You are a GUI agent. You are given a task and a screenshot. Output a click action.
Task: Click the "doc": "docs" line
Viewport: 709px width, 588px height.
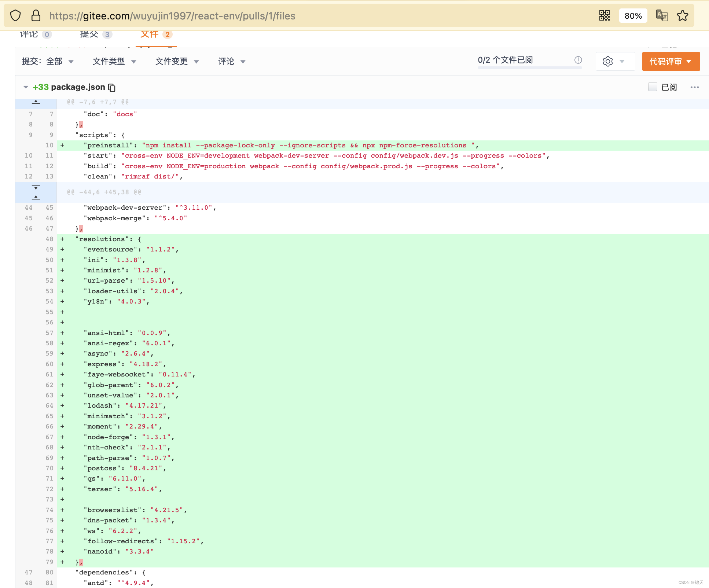coord(110,114)
